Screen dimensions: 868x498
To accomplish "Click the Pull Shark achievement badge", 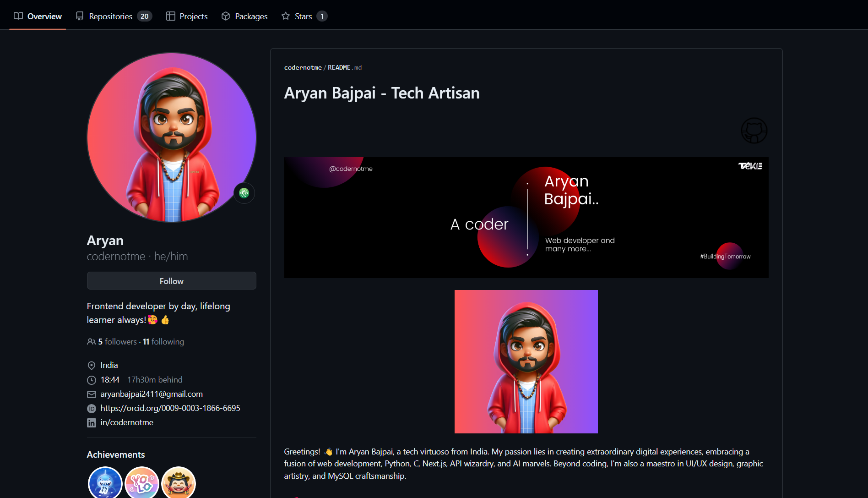I will (105, 482).
